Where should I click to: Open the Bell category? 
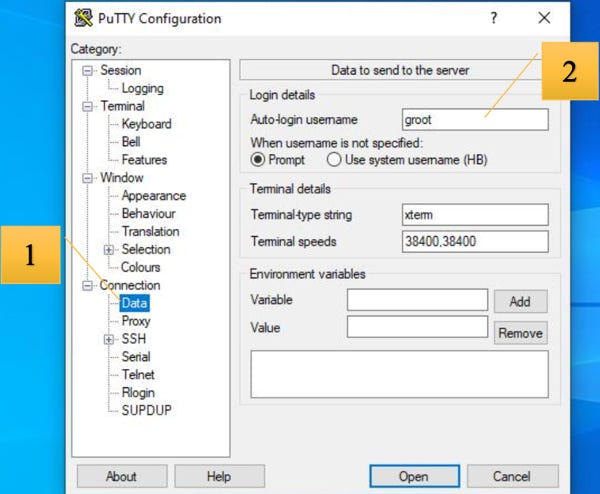click(131, 142)
